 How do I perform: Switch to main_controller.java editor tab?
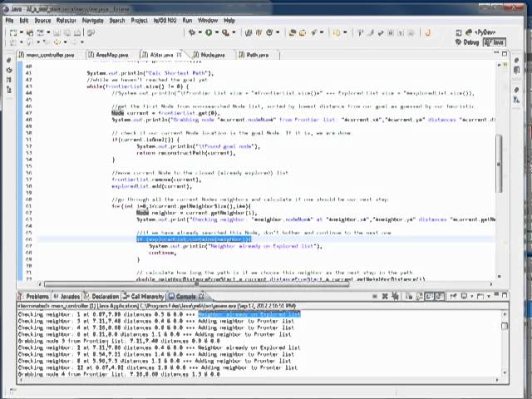click(47, 55)
